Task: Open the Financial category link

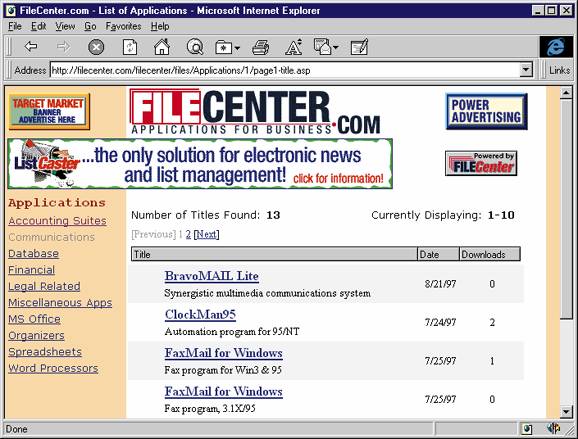Action: pyautogui.click(x=32, y=270)
